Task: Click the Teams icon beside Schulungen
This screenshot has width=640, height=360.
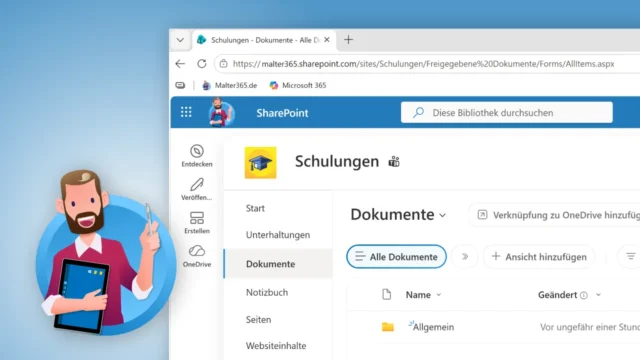Action: click(x=394, y=162)
